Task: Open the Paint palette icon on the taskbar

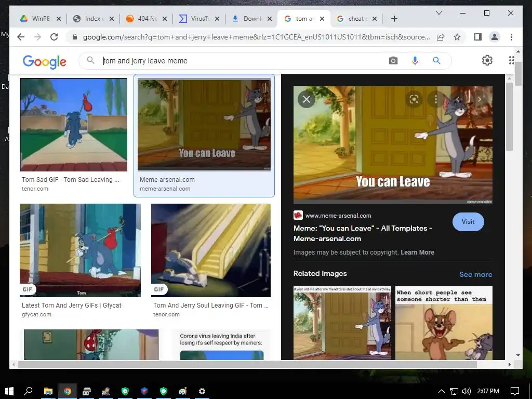Action: pos(183,391)
